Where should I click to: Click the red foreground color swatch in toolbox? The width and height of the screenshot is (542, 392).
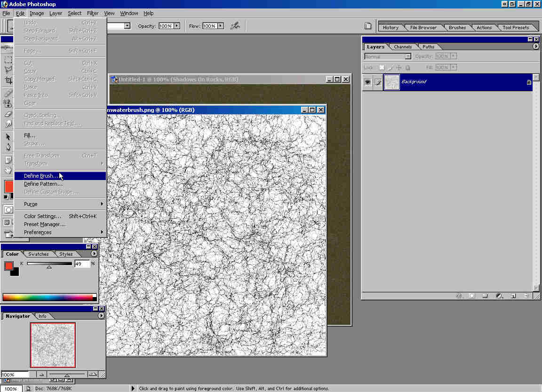(8, 186)
